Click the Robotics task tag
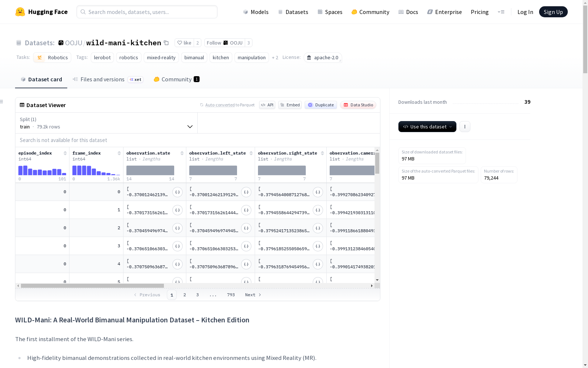This screenshot has width=588, height=368. 52,58
